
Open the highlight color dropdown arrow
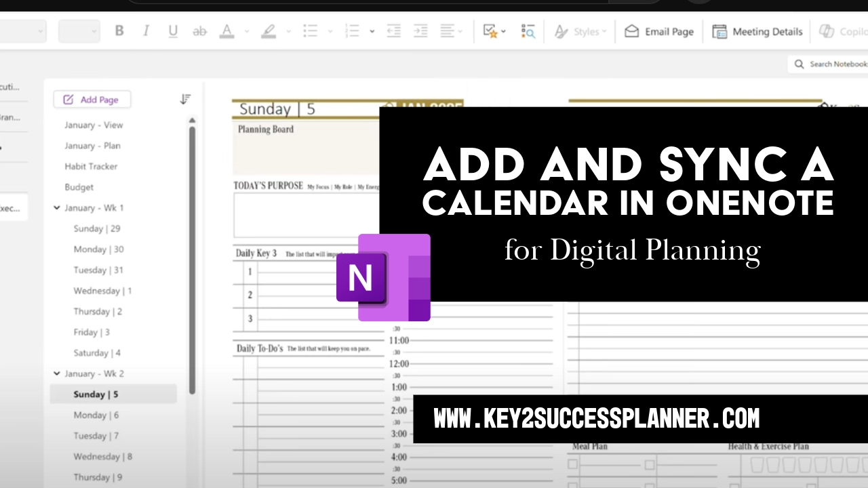[x=288, y=31]
